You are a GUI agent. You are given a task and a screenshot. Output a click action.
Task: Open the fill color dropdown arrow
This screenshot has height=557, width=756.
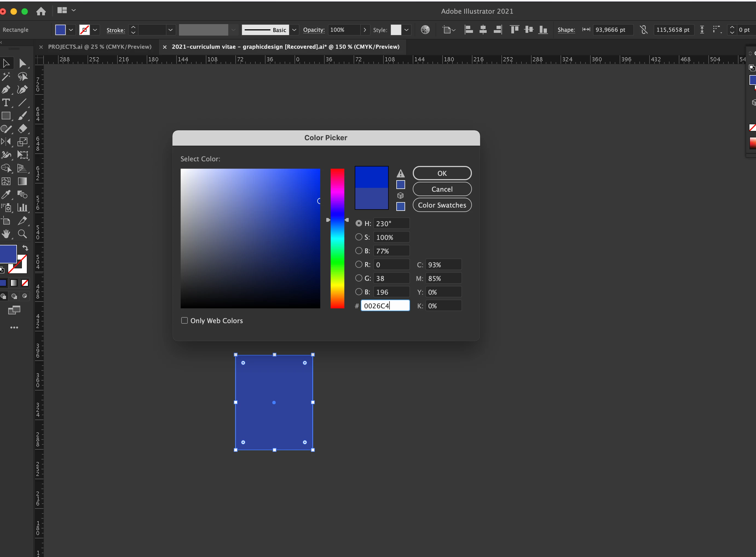click(x=71, y=30)
